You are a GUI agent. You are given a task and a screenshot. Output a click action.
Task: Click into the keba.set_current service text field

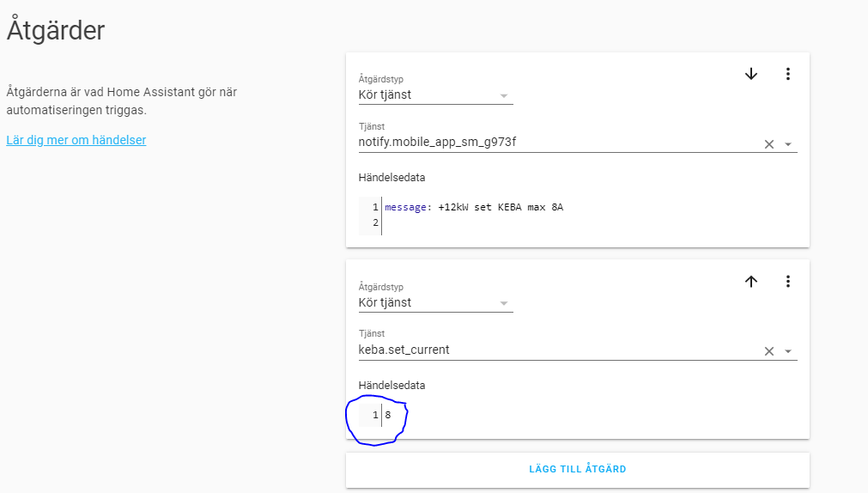tap(549, 350)
